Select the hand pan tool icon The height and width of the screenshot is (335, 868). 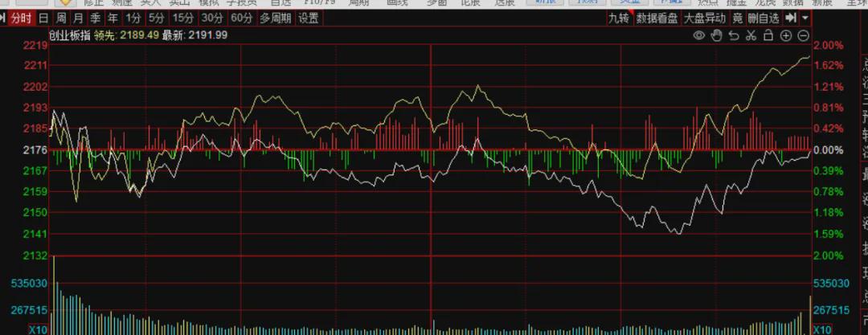pyautogui.click(x=716, y=35)
